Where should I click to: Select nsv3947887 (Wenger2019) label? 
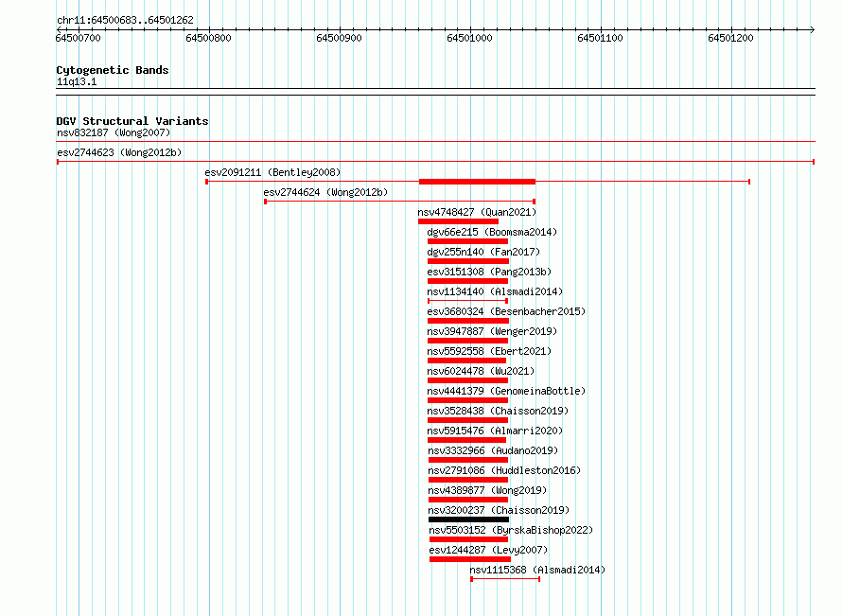coord(492,331)
